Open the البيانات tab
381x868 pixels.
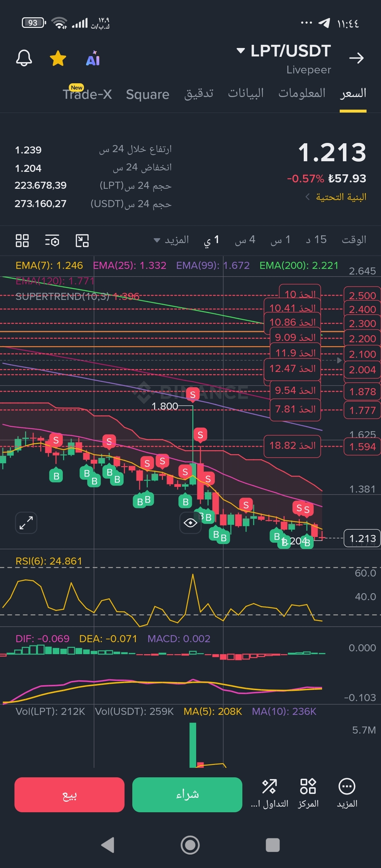point(246,93)
